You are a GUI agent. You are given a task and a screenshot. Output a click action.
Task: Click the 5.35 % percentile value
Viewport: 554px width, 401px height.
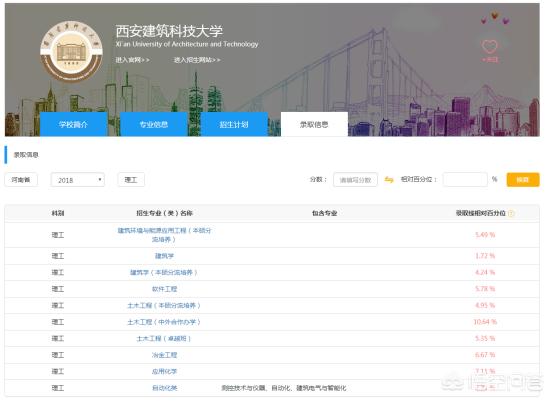(x=485, y=338)
